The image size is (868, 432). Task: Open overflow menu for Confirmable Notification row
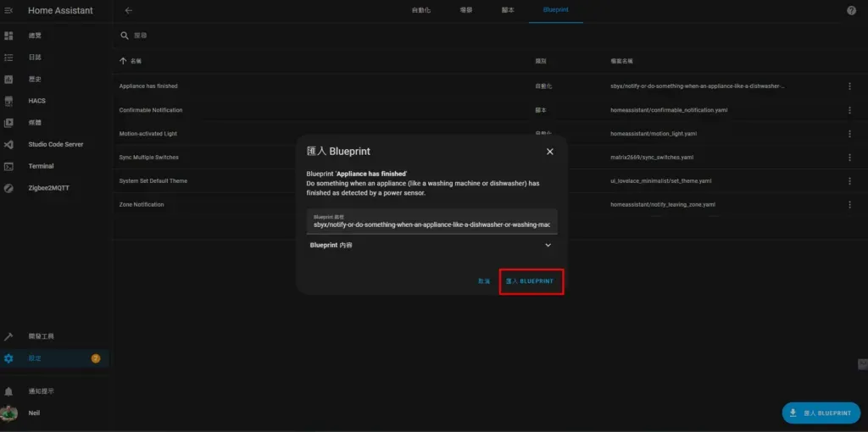(x=850, y=110)
